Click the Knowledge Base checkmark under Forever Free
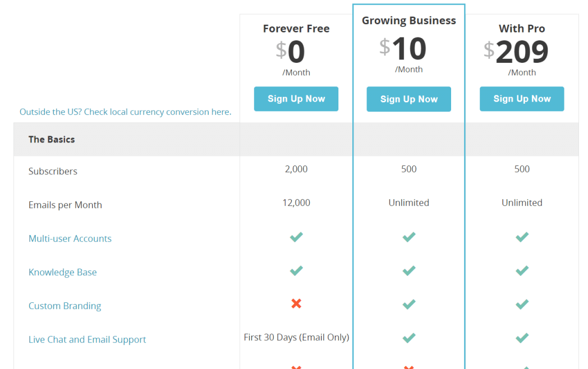This screenshot has height=369, width=588. (296, 270)
